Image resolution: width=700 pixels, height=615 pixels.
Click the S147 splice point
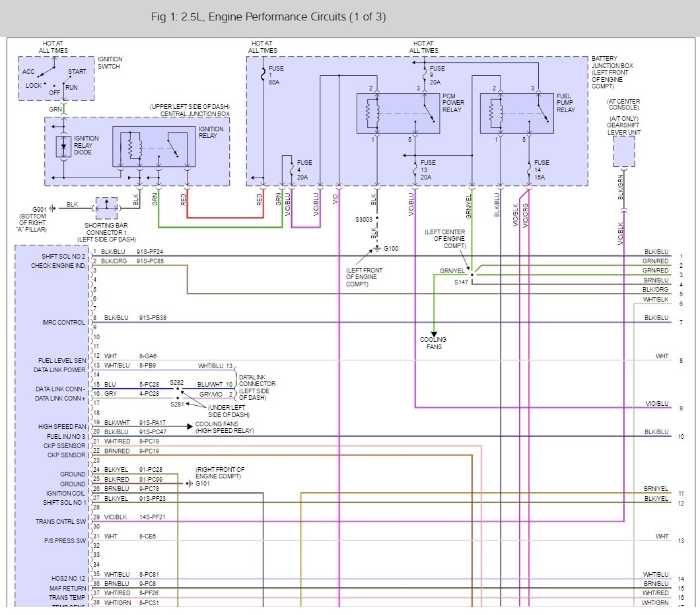tap(472, 273)
